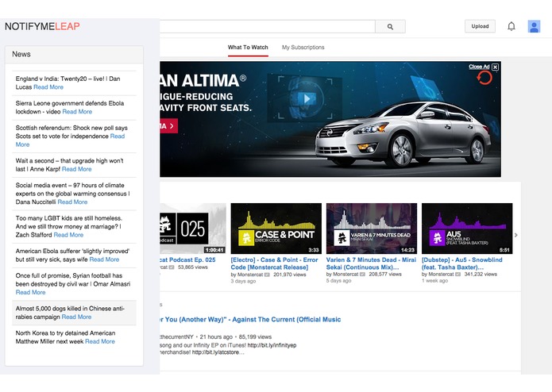The height and width of the screenshot is (392, 552).
Task: Open the Varien & 7 Minutes Dead thumbnail
Action: click(x=372, y=229)
